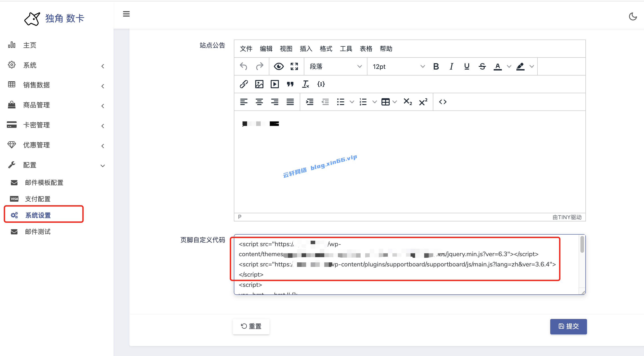Open the highlight color picker arrow
The height and width of the screenshot is (356, 644).
tap(532, 66)
